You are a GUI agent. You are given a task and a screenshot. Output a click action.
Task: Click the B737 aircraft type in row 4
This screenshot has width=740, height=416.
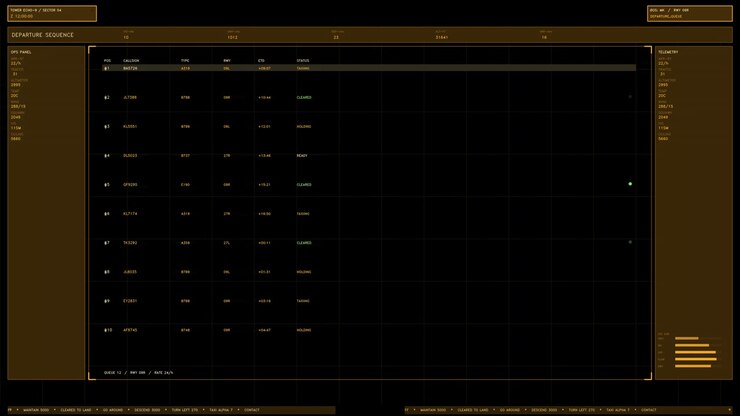[185, 156]
